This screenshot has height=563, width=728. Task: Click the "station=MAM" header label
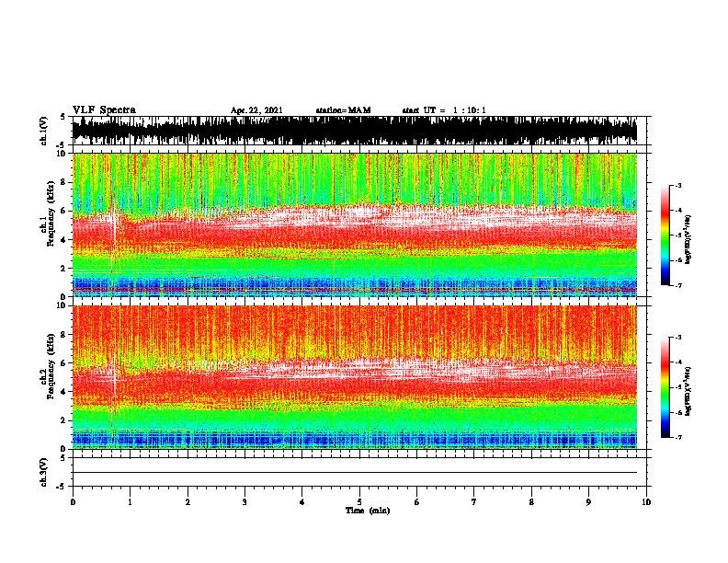click(343, 110)
